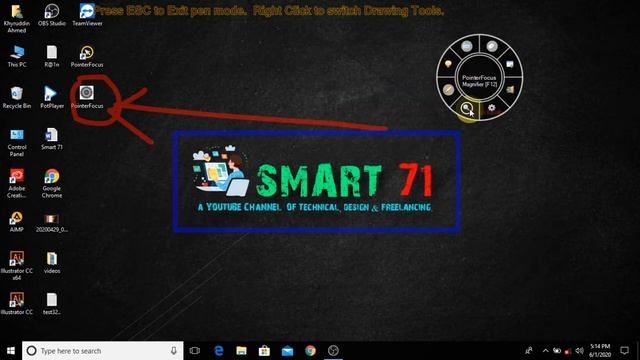Activate the lightbulb spotlight tool in wheel
The height and width of the screenshot is (360, 640).
[x=448, y=64]
